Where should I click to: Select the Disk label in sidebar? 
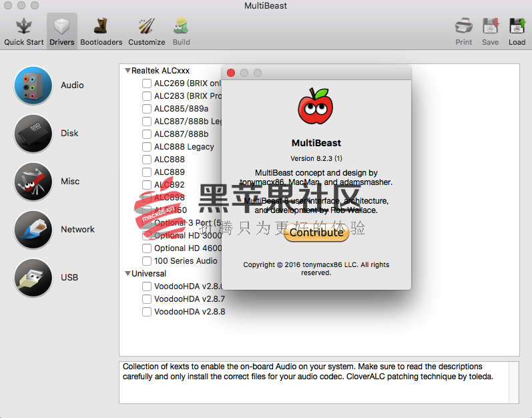click(69, 134)
